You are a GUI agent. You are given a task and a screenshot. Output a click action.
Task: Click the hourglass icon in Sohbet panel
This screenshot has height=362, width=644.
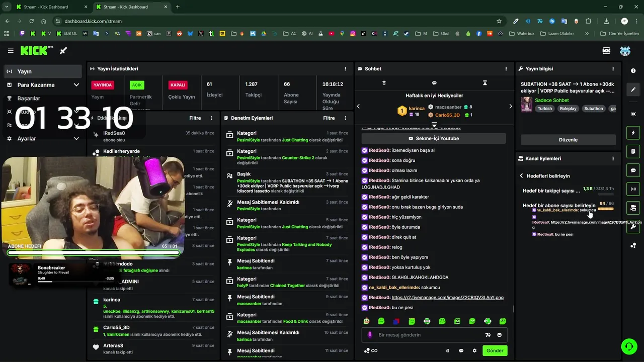pyautogui.click(x=485, y=83)
